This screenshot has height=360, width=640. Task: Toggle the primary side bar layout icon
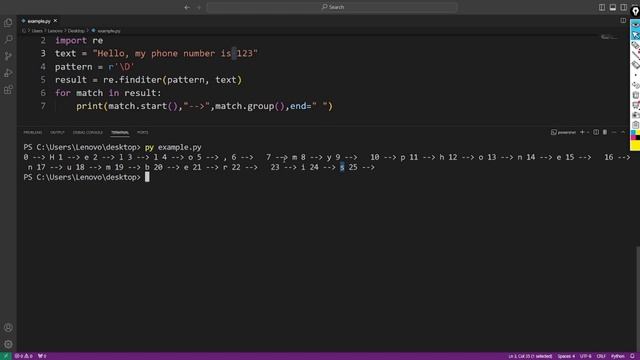click(x=602, y=7)
